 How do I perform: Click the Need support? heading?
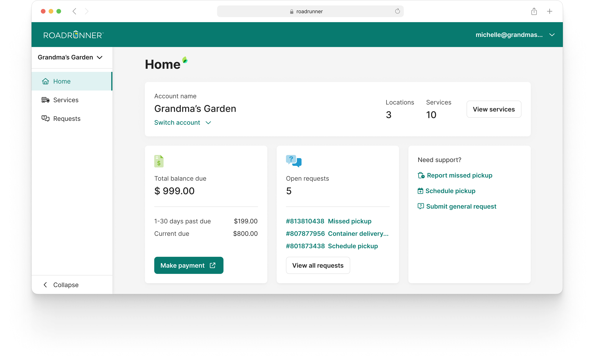[439, 160]
